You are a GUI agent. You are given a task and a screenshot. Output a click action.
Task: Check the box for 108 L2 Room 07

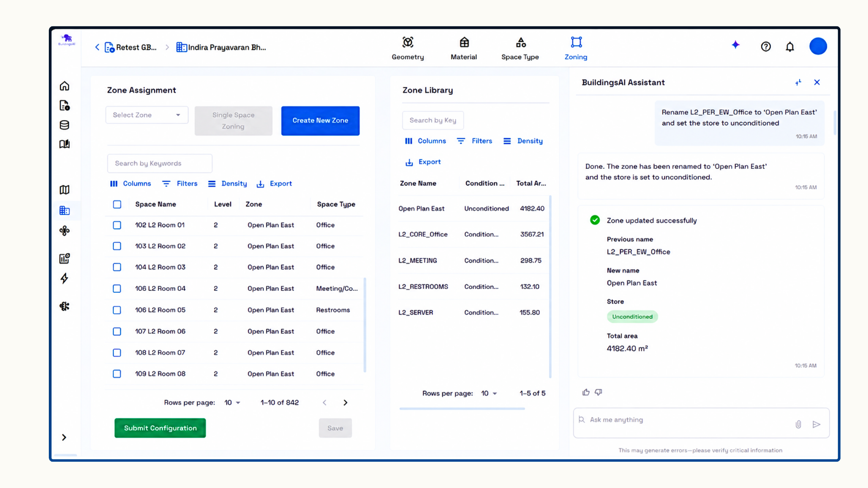coord(117,353)
